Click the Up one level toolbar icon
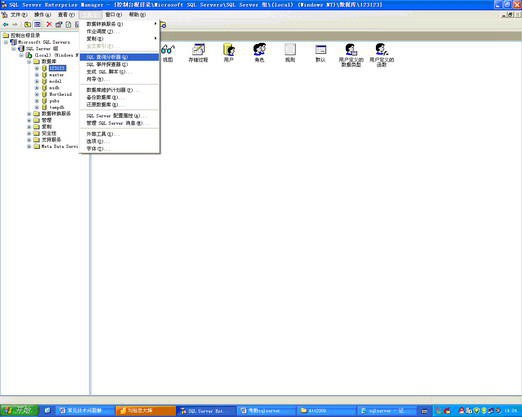 click(x=28, y=25)
